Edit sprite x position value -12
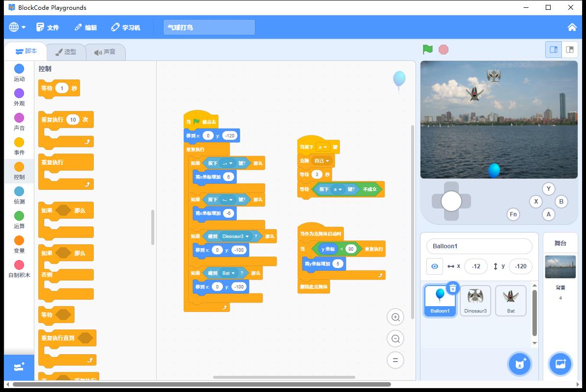The image size is (586, 392). [476, 266]
